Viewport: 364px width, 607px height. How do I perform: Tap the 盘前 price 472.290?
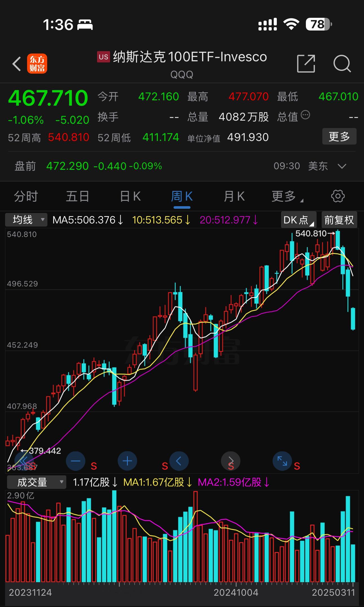(67, 166)
